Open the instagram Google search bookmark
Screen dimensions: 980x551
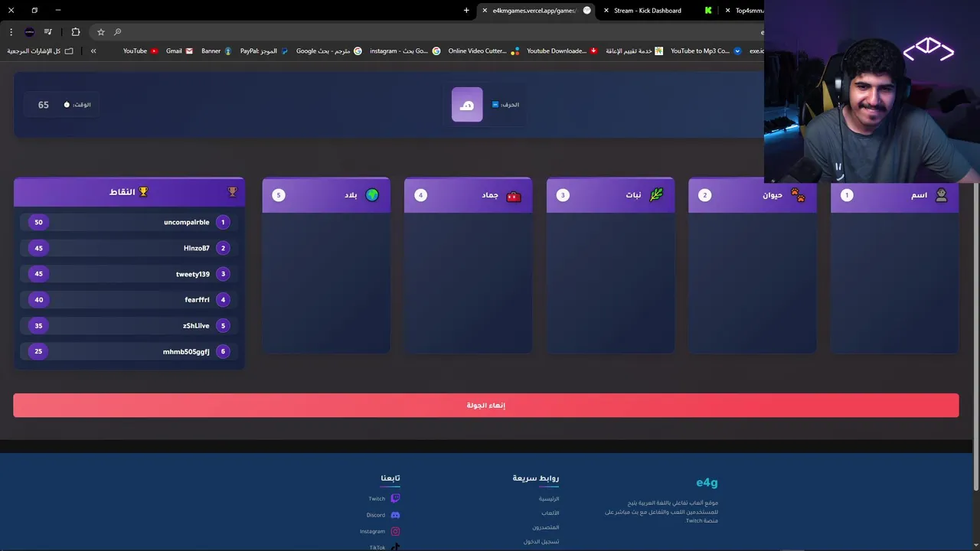(405, 51)
